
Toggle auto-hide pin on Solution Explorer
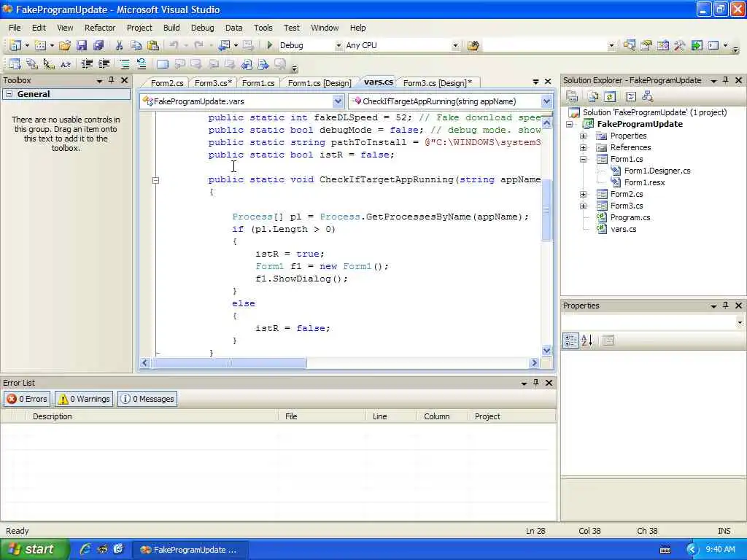coord(726,80)
